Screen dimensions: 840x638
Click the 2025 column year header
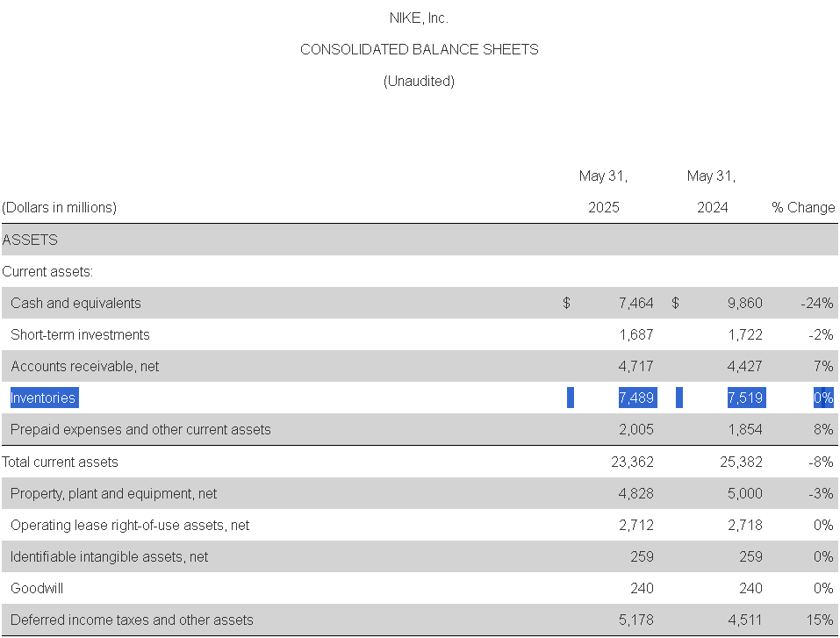604,207
